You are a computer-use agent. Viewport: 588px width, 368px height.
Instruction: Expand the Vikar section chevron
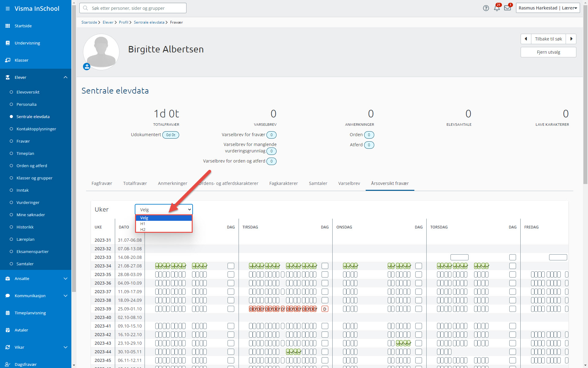[x=66, y=347]
